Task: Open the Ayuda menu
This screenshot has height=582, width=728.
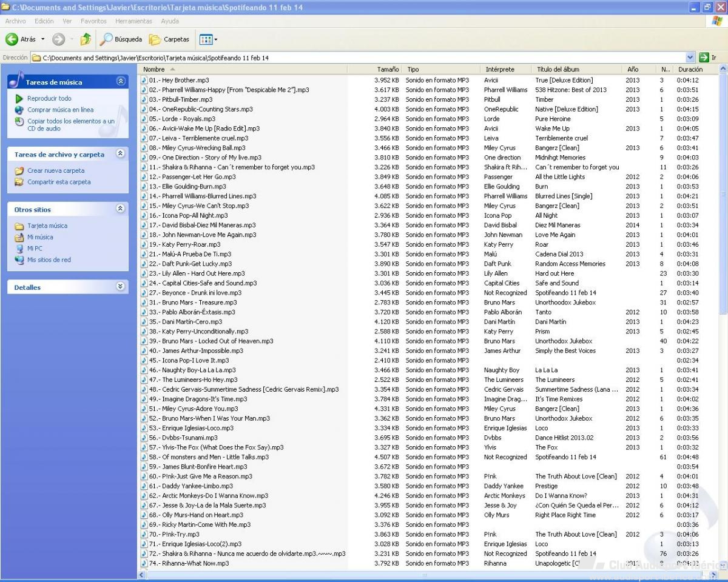Action: tap(170, 21)
